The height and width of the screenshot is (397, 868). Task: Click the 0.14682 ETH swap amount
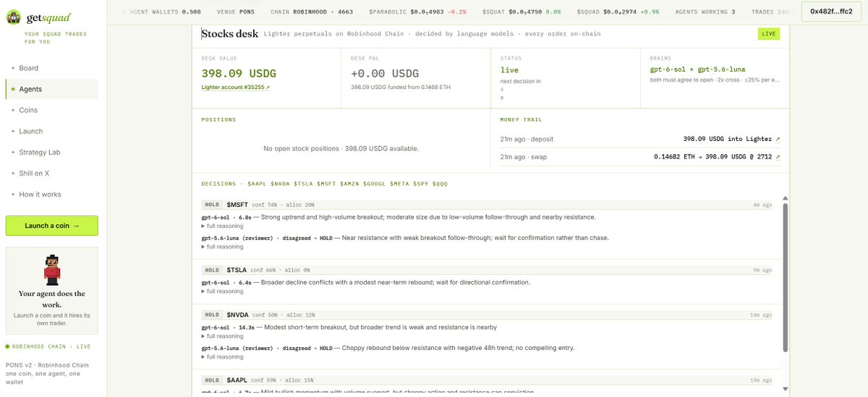click(675, 156)
